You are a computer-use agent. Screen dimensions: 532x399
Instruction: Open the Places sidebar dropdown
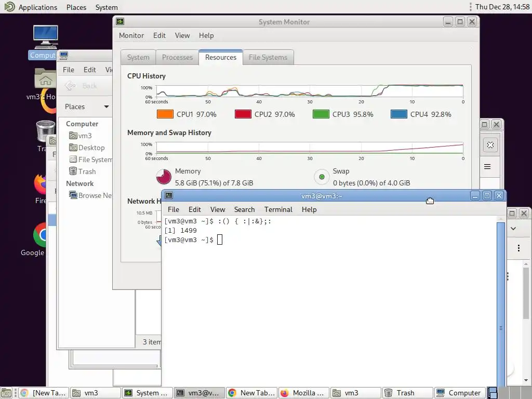click(x=87, y=107)
